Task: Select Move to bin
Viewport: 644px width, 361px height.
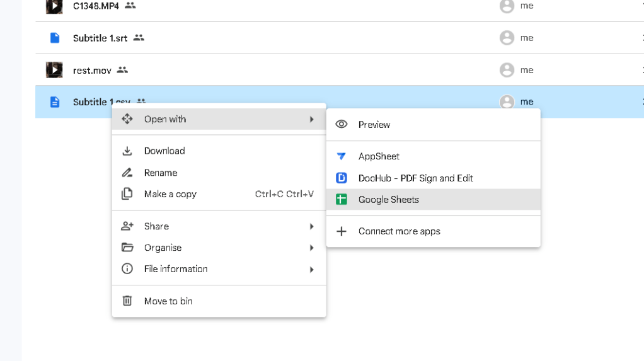Action: pyautogui.click(x=219, y=301)
